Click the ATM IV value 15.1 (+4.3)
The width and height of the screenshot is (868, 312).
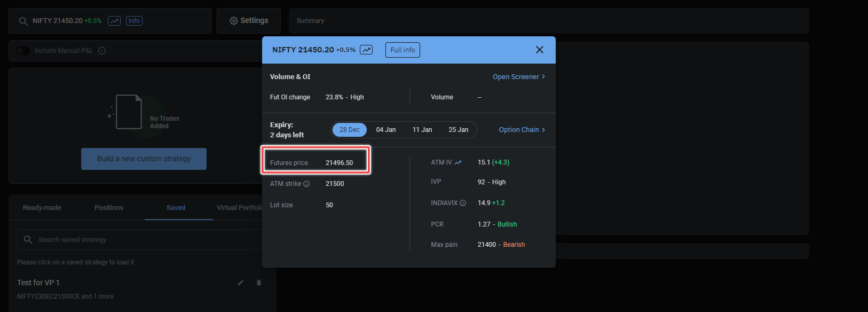[493, 162]
